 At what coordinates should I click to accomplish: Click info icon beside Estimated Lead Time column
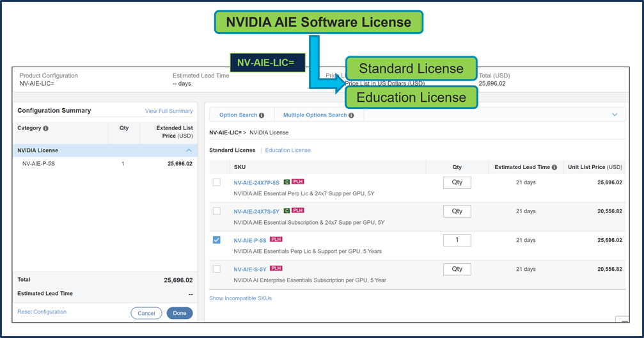[554, 167]
